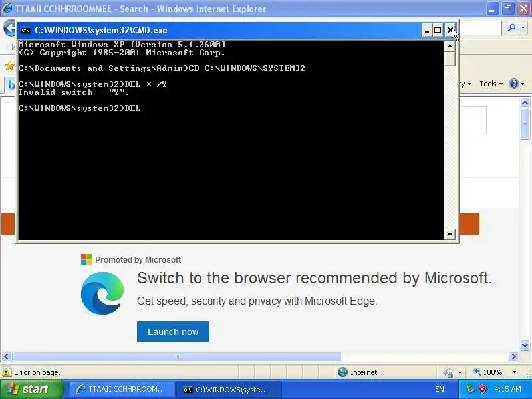Click the red Security Center shield tray icon
This screenshot has width=532, height=399.
click(482, 389)
